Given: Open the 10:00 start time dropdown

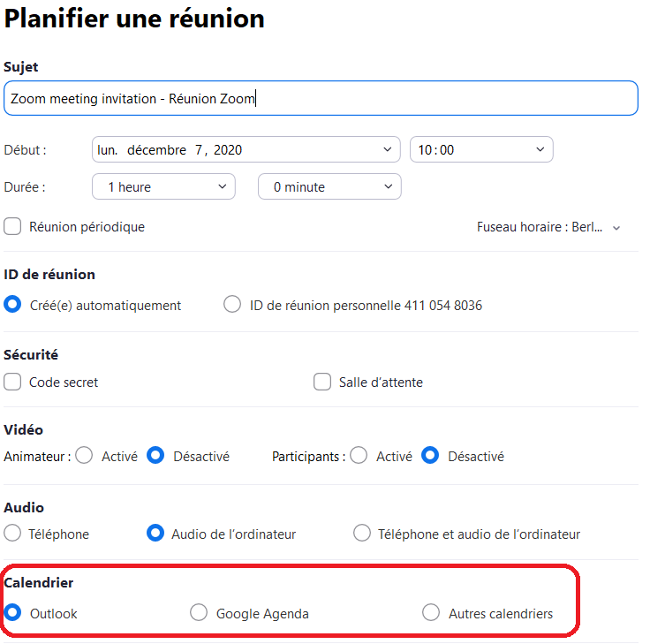Looking at the screenshot, I should click(481, 150).
